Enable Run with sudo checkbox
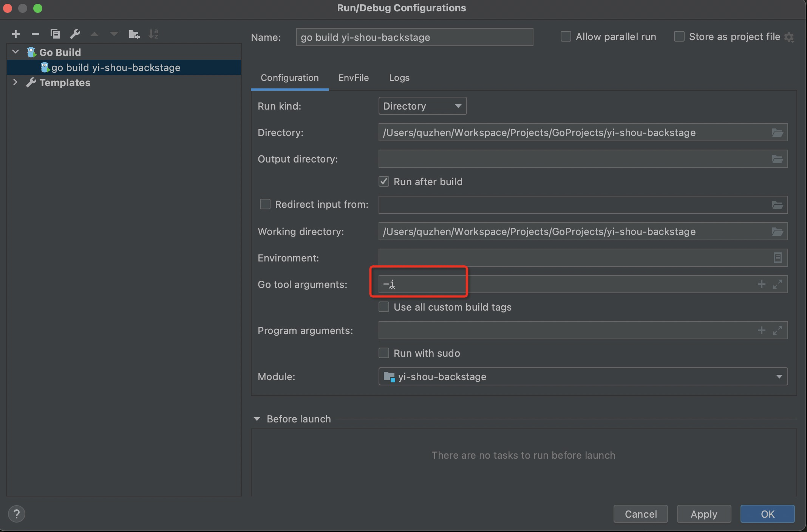Image resolution: width=807 pixels, height=532 pixels. click(384, 353)
